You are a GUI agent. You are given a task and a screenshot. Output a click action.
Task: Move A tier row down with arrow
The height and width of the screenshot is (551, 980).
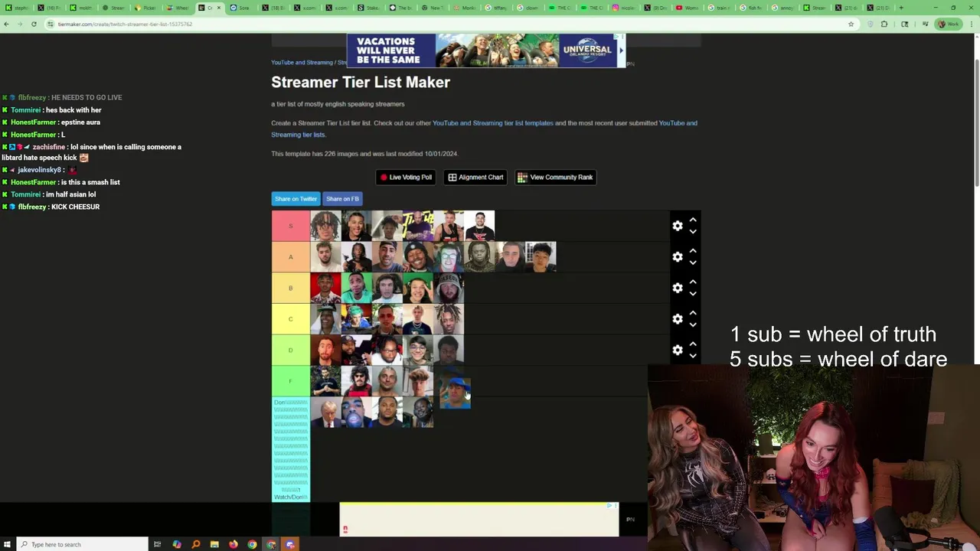693,262
